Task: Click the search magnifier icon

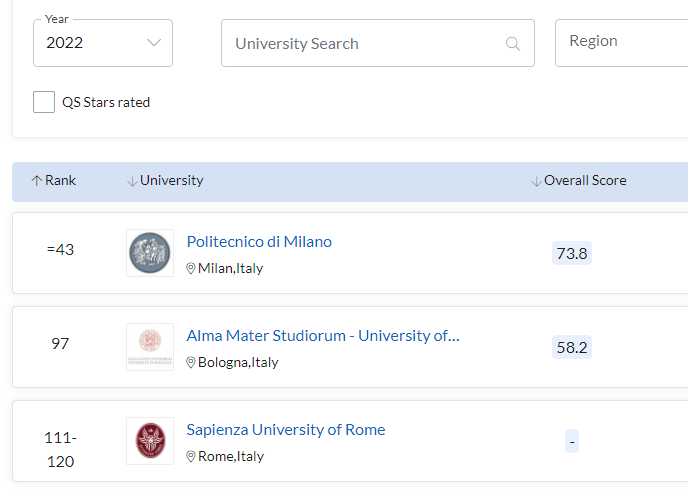Action: click(513, 44)
